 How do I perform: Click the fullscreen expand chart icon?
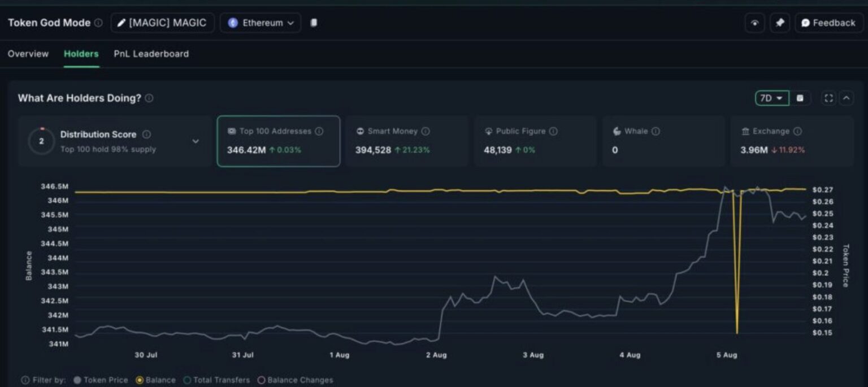pyautogui.click(x=828, y=98)
